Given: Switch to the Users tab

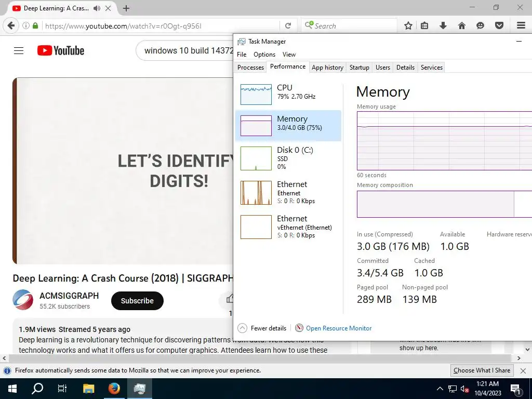Looking at the screenshot, I should 383,67.
